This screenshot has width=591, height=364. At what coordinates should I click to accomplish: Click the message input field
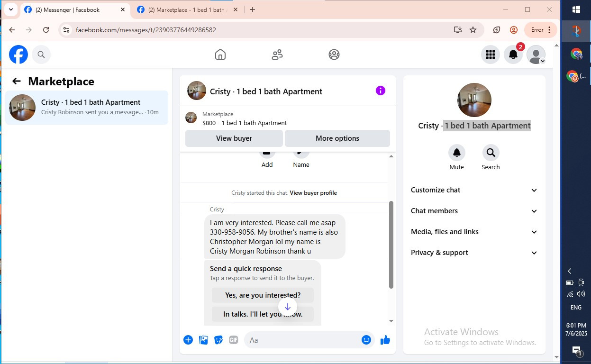coord(303,340)
